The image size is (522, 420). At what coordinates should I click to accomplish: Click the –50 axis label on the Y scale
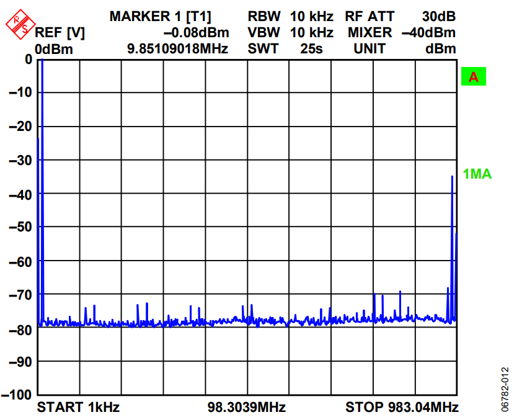[20, 227]
